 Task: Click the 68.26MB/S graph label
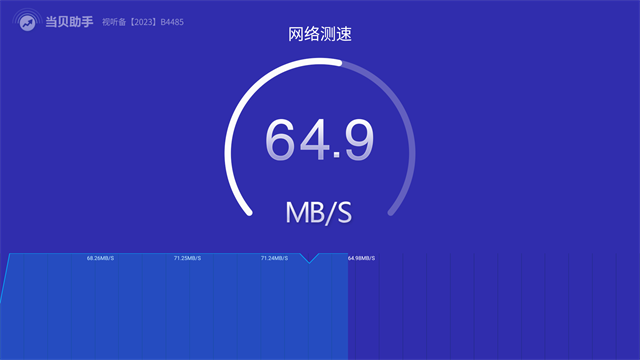[100, 258]
